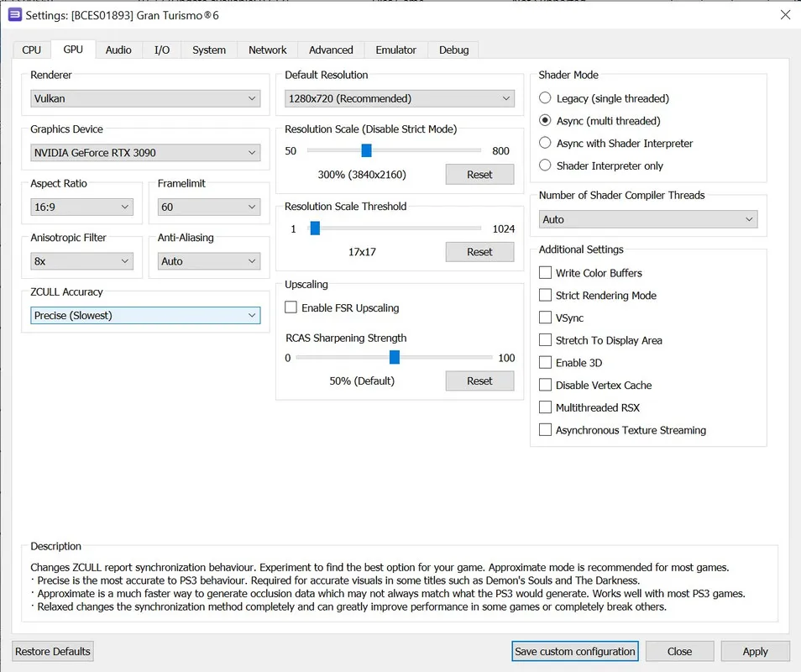Select the GPU tab
801x672 pixels.
click(73, 49)
